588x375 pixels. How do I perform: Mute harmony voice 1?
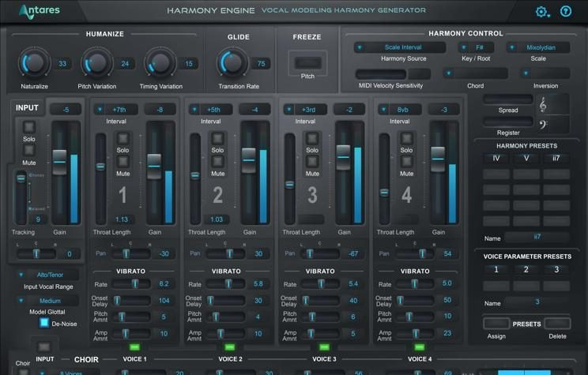[122, 162]
